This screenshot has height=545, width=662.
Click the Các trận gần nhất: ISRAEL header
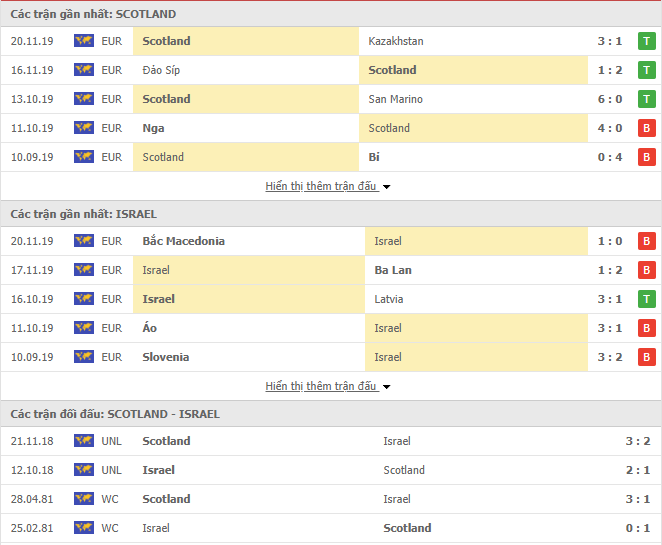84,214
